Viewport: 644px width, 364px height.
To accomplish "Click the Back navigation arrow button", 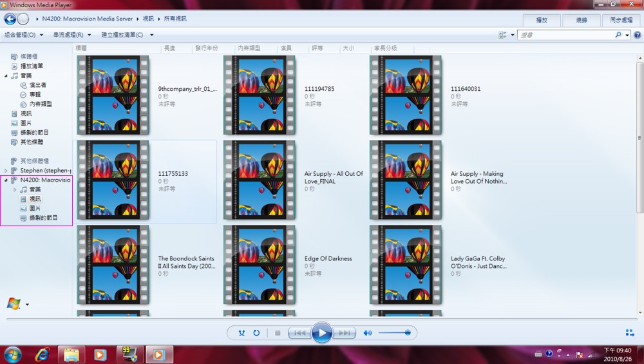I will (10, 19).
